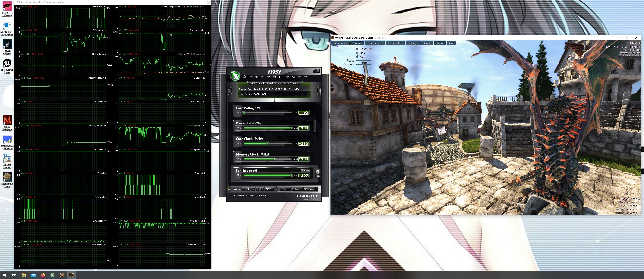Click the Framerate graph in hardware monitor

pyautogui.click(x=64, y=18)
